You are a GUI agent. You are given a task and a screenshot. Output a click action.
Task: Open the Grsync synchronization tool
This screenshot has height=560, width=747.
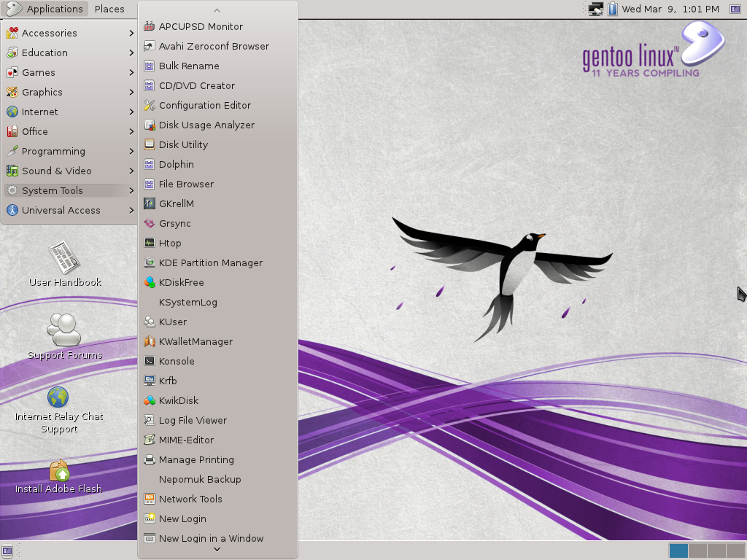tap(173, 223)
